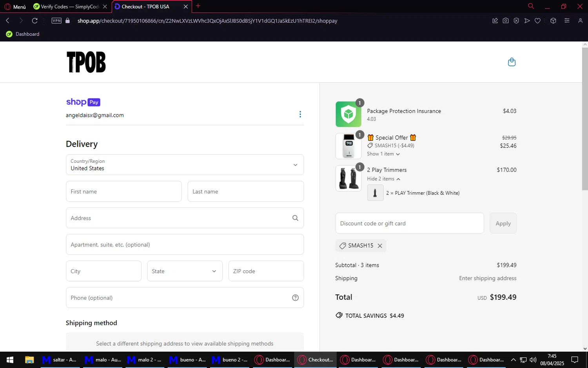This screenshot has height=368, width=588.
Task: Click the Apartment, suite field
Action: pyautogui.click(x=185, y=244)
